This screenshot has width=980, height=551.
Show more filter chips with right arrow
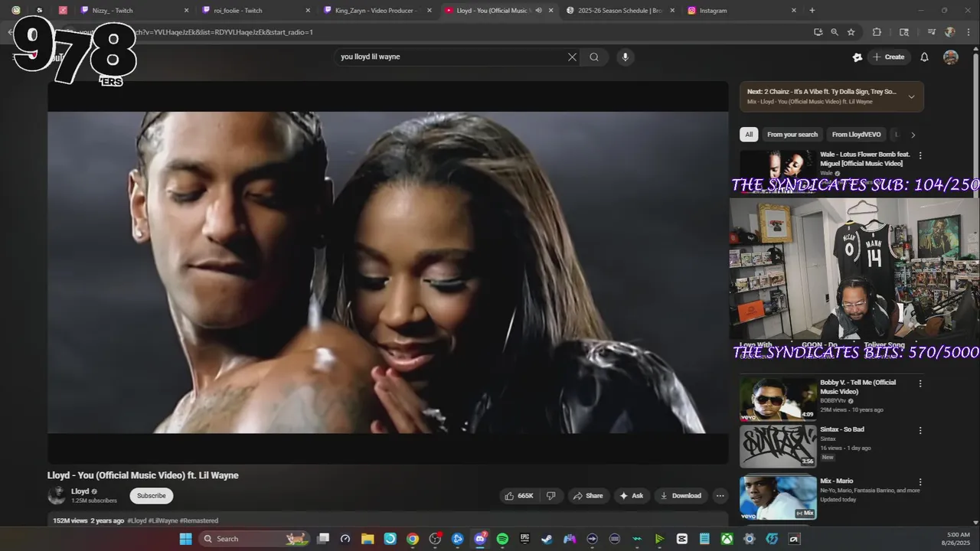[913, 135]
